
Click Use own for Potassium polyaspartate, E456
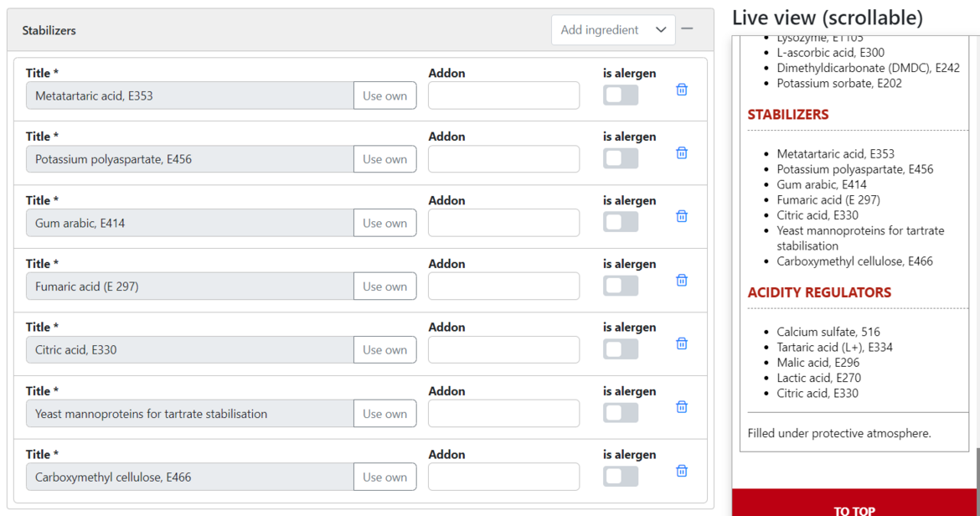384,159
